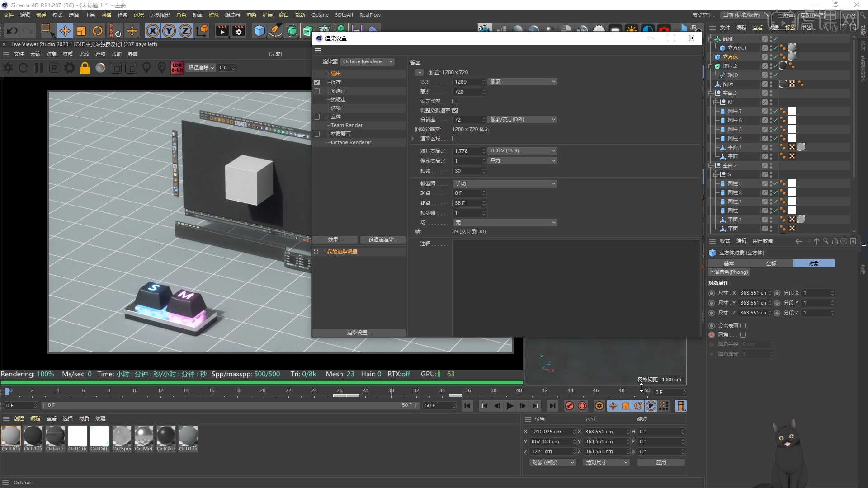Click Live Viewer restart render icon

pos(23,68)
